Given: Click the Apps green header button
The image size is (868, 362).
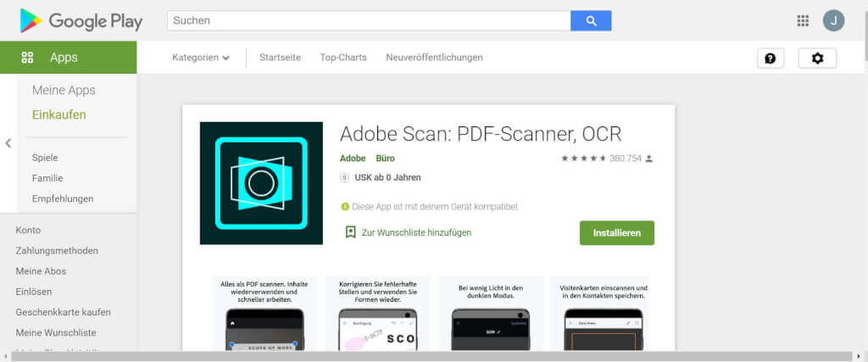Looking at the screenshot, I should coord(68,57).
